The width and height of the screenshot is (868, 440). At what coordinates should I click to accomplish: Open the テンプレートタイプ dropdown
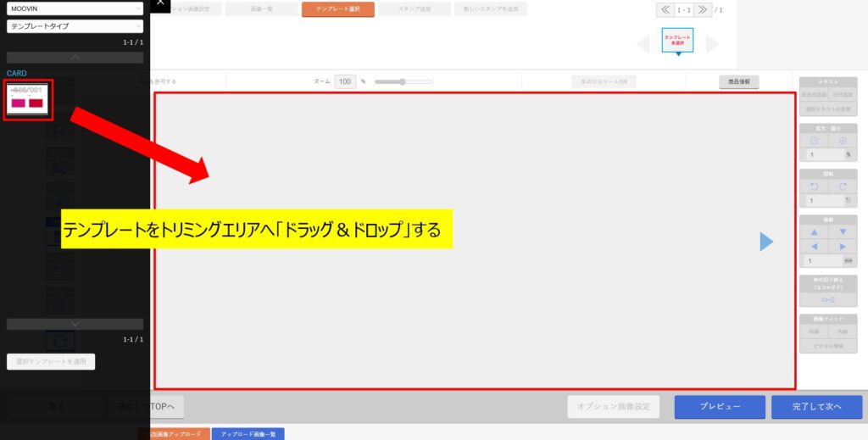[75, 26]
